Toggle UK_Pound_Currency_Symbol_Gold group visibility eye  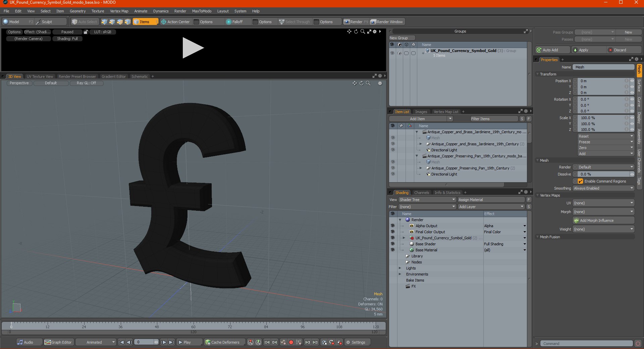392,53
